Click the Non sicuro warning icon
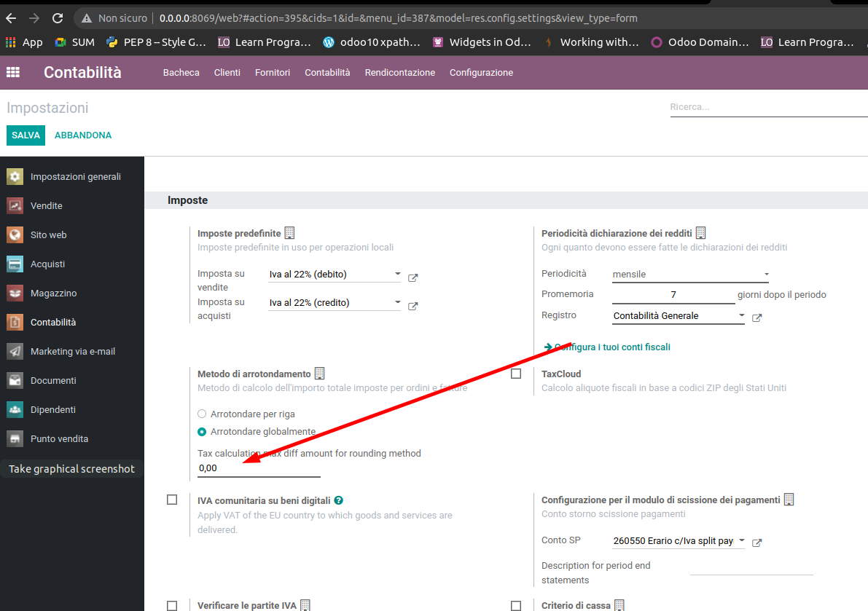868x611 pixels. [86, 18]
